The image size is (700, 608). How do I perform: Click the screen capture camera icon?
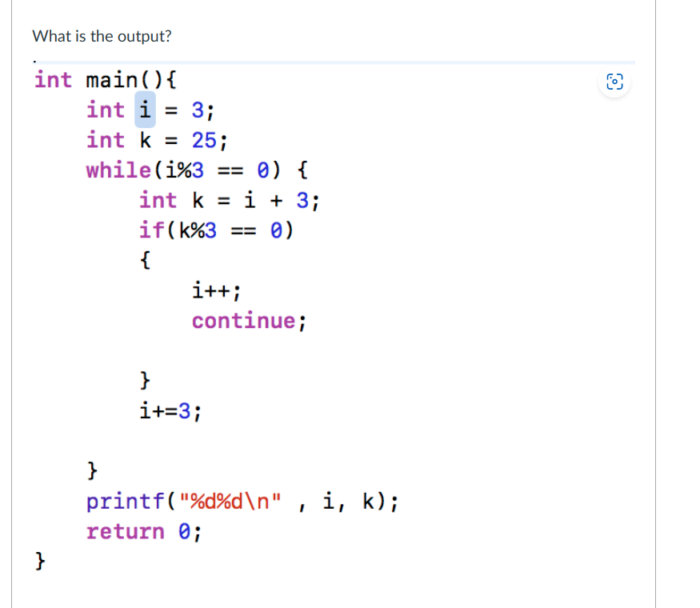(x=614, y=82)
